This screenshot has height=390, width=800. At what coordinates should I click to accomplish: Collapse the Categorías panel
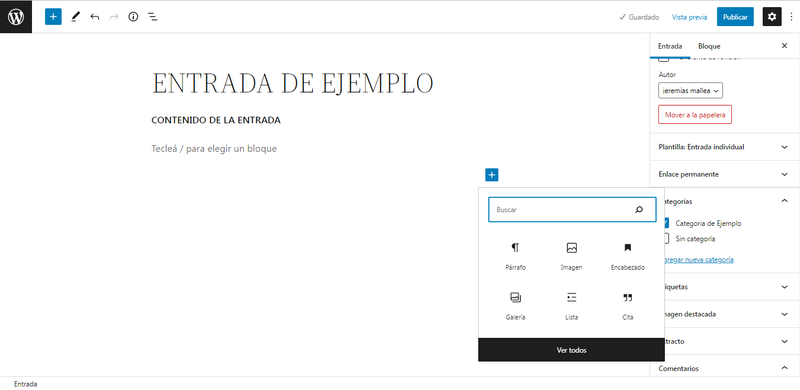(731, 201)
